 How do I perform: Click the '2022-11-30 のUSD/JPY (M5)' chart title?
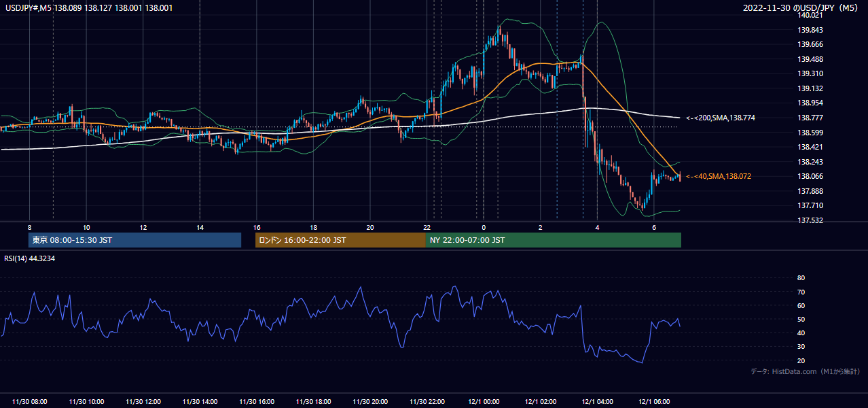pyautogui.click(x=801, y=8)
